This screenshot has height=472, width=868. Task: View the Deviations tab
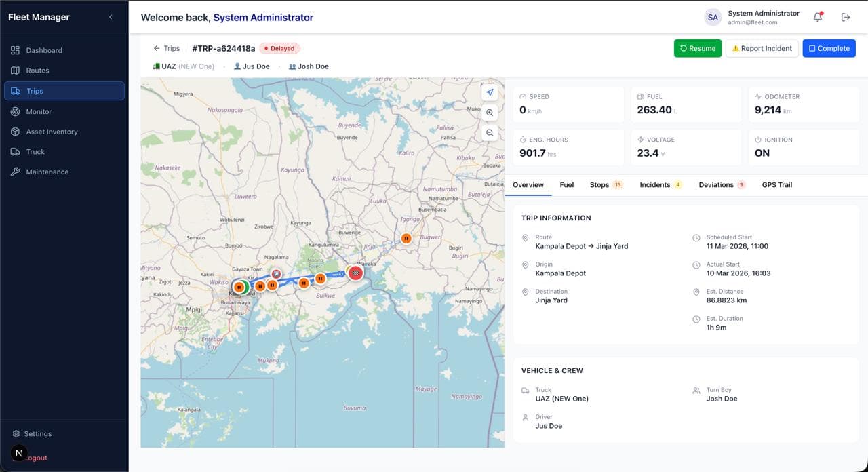717,184
